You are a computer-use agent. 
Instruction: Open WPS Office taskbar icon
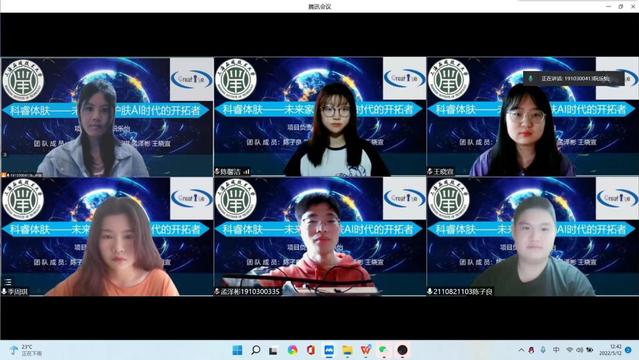(x=366, y=350)
